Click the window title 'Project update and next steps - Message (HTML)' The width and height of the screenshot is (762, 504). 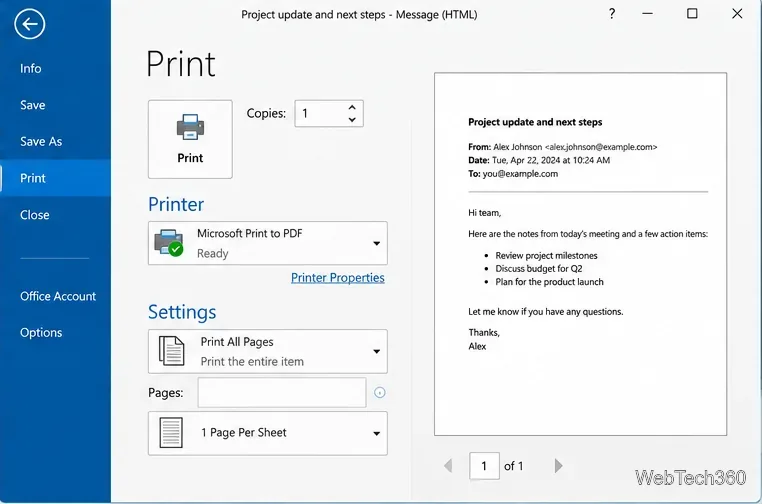pyautogui.click(x=359, y=15)
